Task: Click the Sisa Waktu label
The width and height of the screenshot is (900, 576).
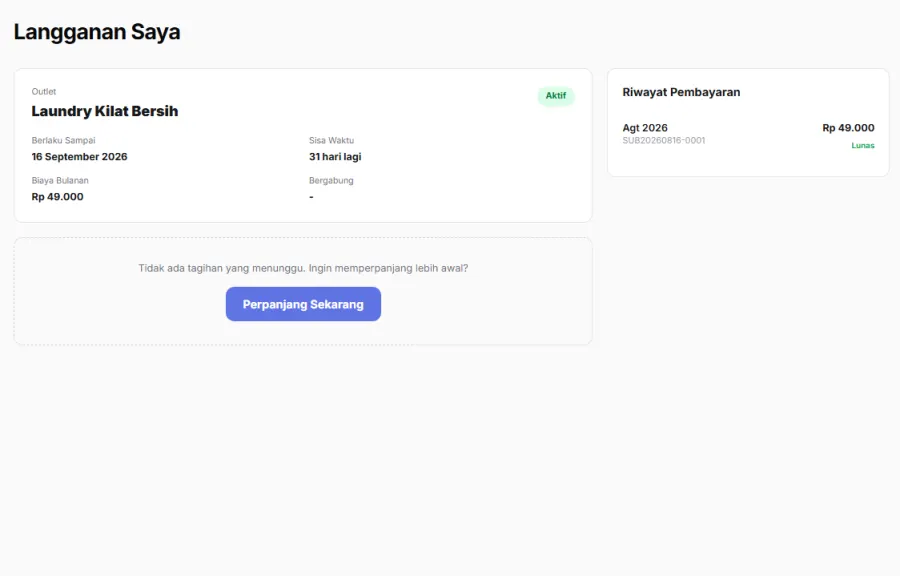Action: pyautogui.click(x=331, y=141)
